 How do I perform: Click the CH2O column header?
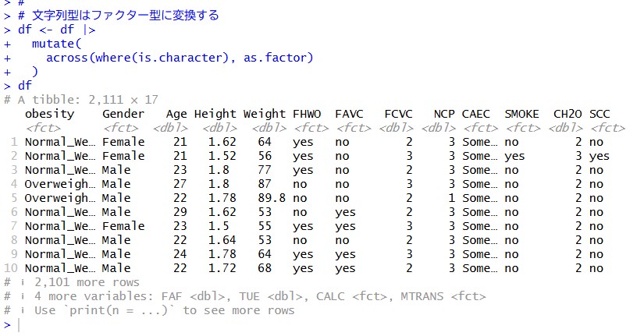point(568,114)
